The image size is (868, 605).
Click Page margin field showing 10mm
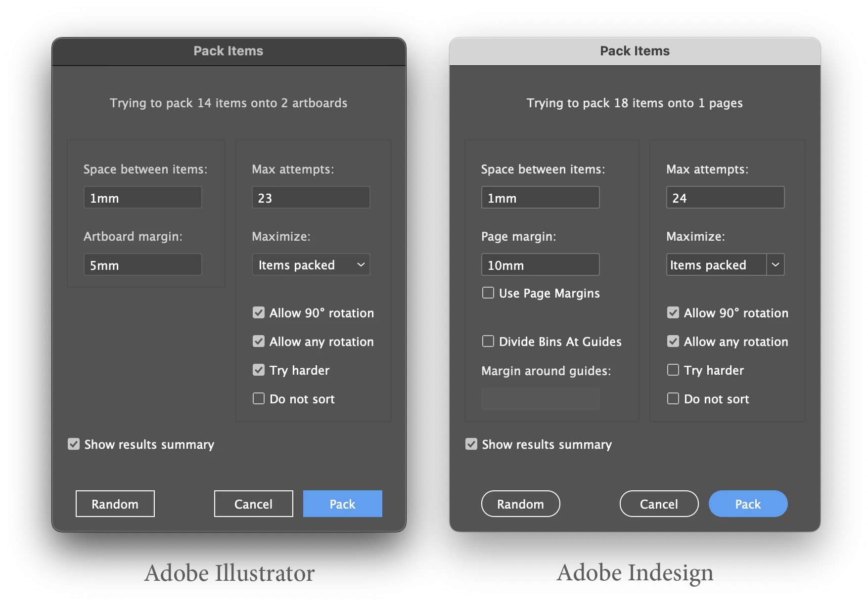541,264
